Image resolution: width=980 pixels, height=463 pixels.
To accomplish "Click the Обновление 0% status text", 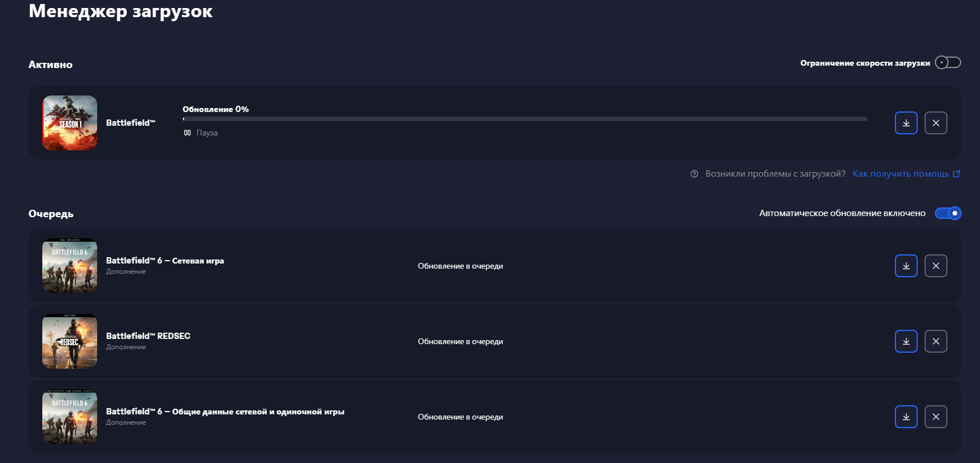I will (x=216, y=109).
